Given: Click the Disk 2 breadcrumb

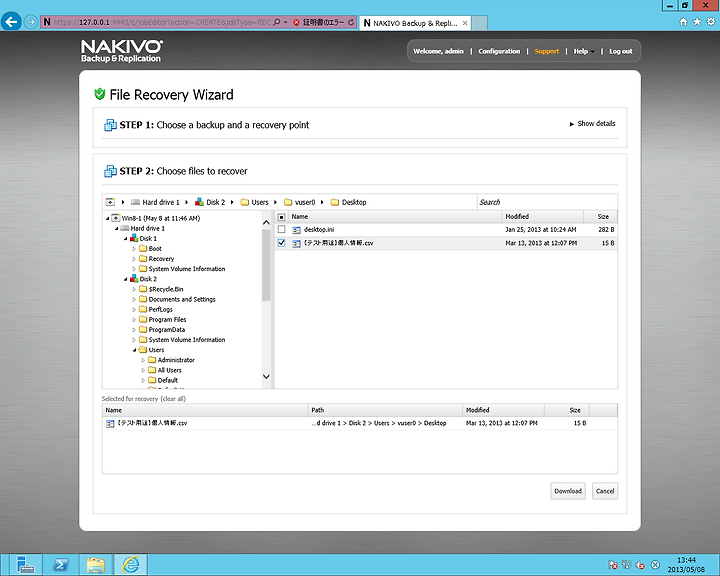Looking at the screenshot, I should point(210,202).
